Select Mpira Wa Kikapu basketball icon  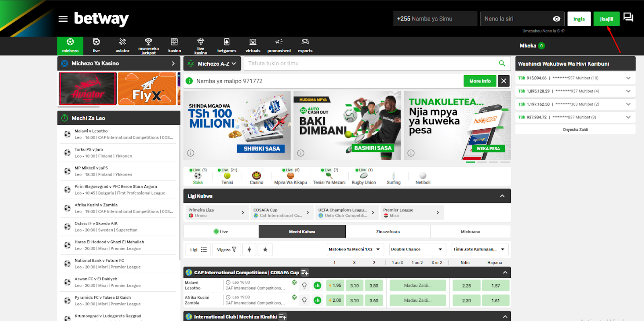coord(291,176)
